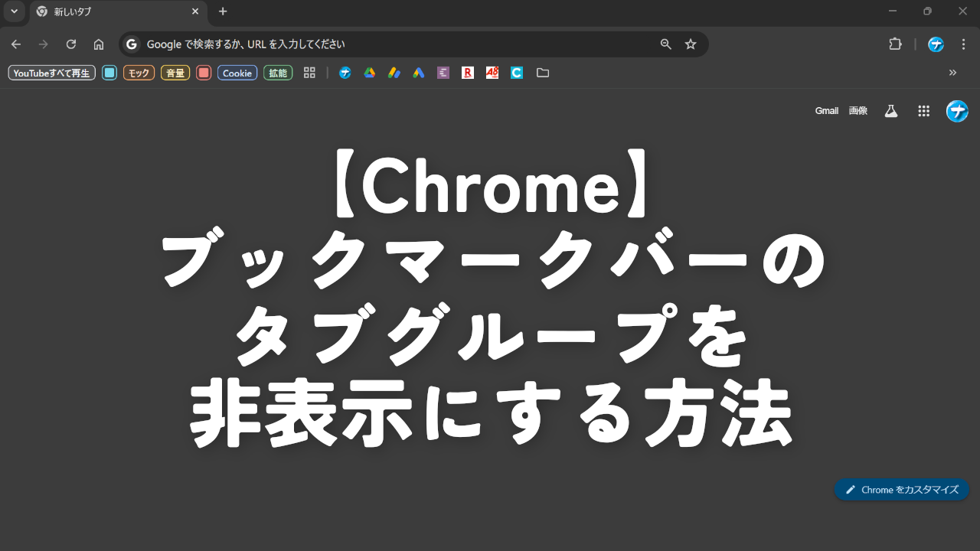
Task: Open the Google account avatar on the page
Action: click(957, 111)
